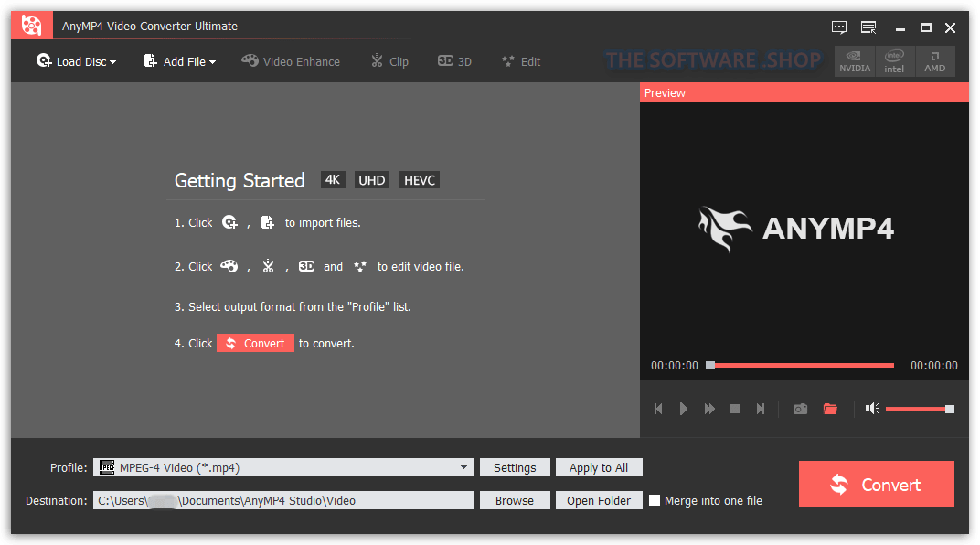980x545 pixels.
Task: Play the preview video
Action: 684,409
